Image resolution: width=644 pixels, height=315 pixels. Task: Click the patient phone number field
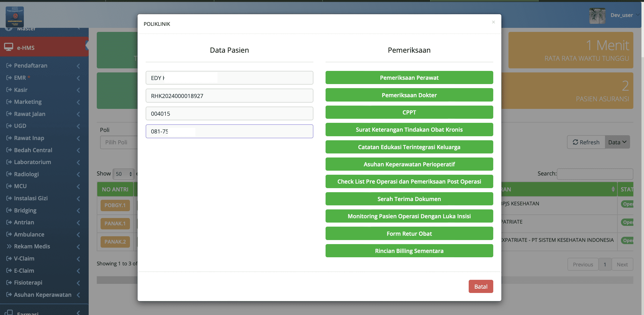coord(229,131)
